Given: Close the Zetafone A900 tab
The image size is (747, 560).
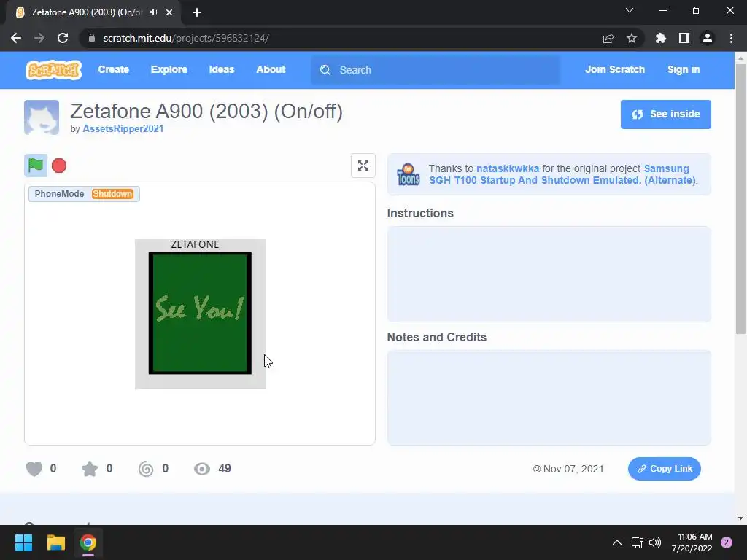Looking at the screenshot, I should (x=169, y=12).
